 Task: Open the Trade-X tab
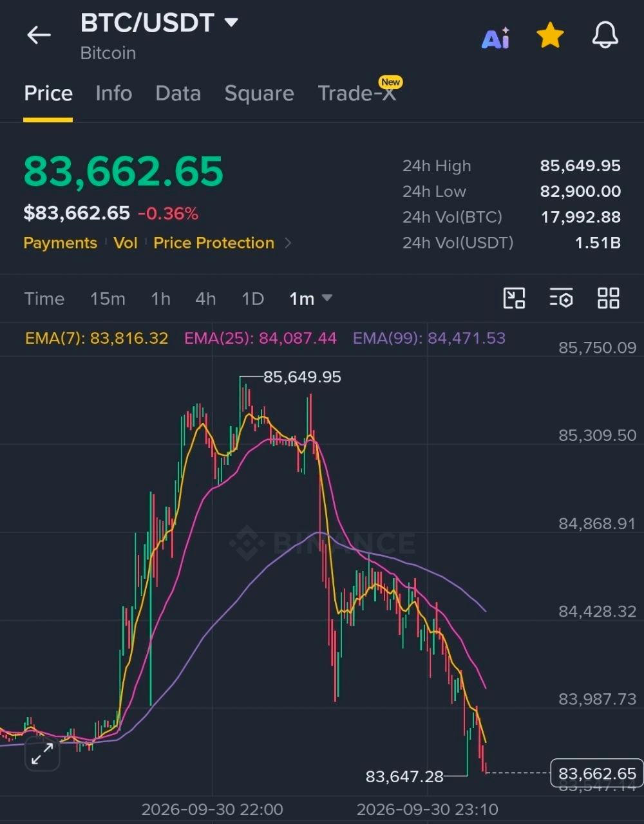tap(357, 94)
